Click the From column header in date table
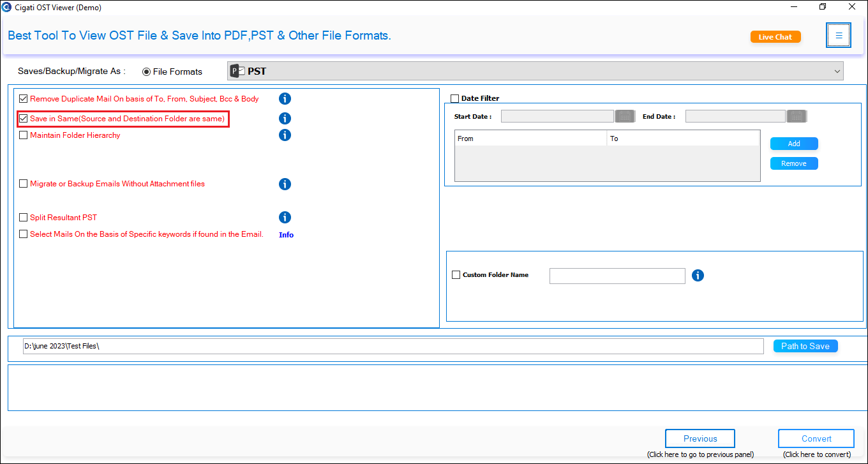Screen dimensions: 868x464 [x=530, y=138]
